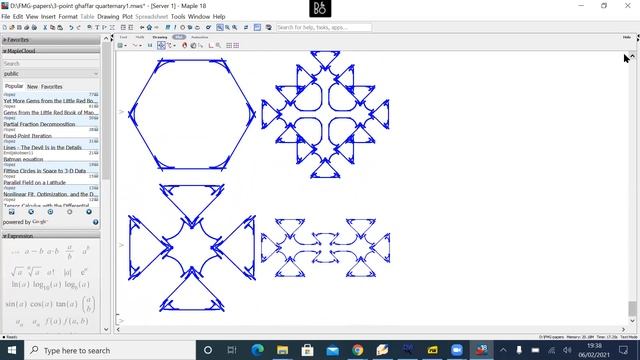Open the Edit menu
Viewport: 640px width, 360px height.
(x=18, y=17)
